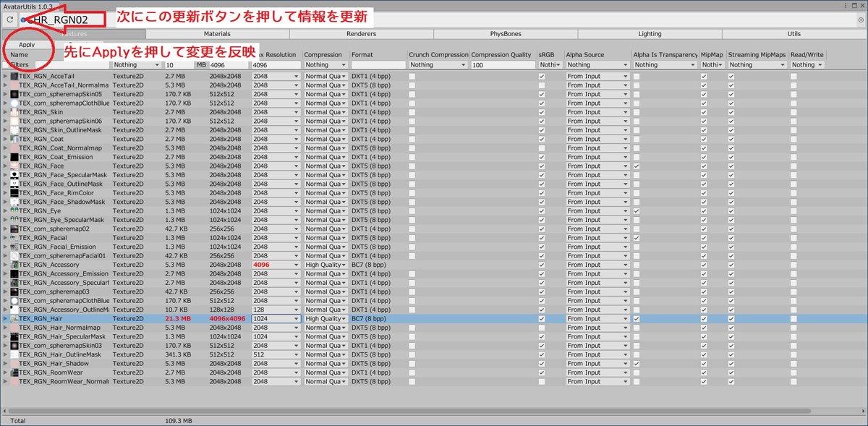Open Alpha Source dropdown for TEX_RGN_Face
Viewport: 868px width, 426px height.
pyautogui.click(x=597, y=166)
